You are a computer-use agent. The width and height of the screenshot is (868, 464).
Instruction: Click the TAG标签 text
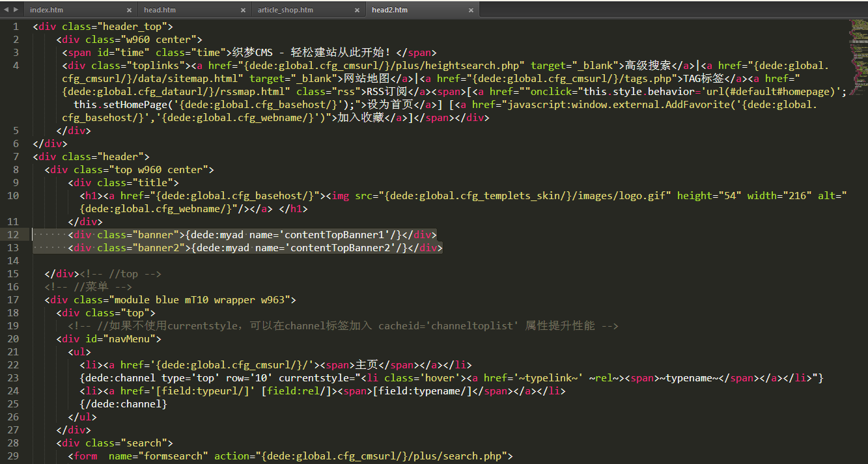pos(703,79)
